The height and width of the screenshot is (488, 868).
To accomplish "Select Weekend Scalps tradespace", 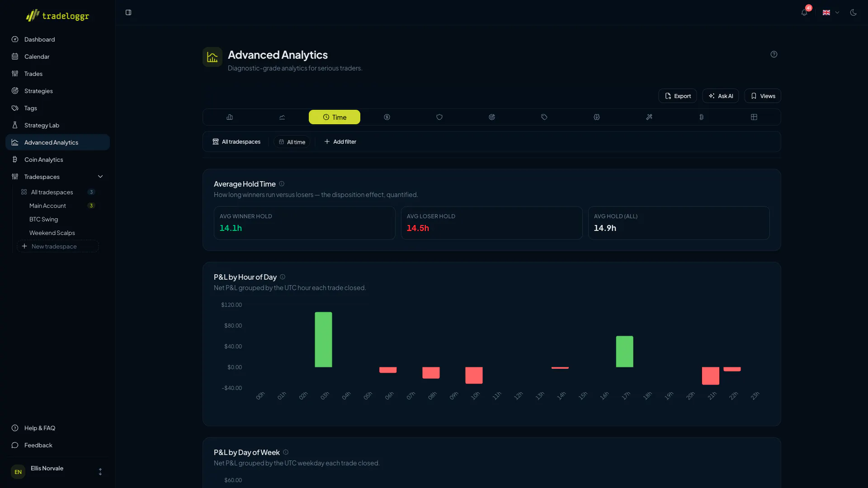I will coord(58,233).
